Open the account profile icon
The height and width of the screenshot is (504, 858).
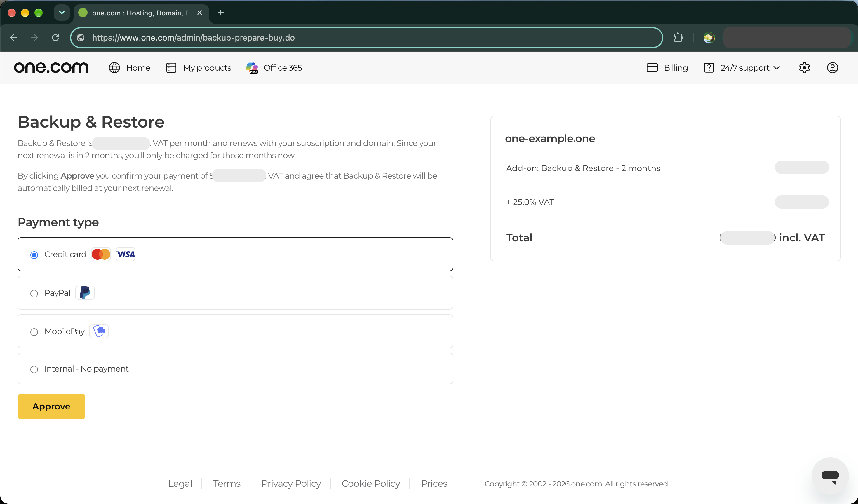point(832,68)
